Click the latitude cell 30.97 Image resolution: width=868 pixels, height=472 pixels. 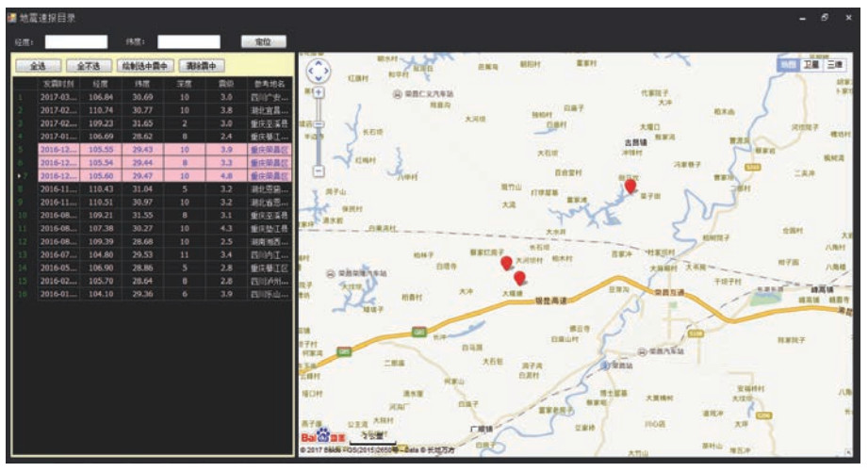click(142, 202)
